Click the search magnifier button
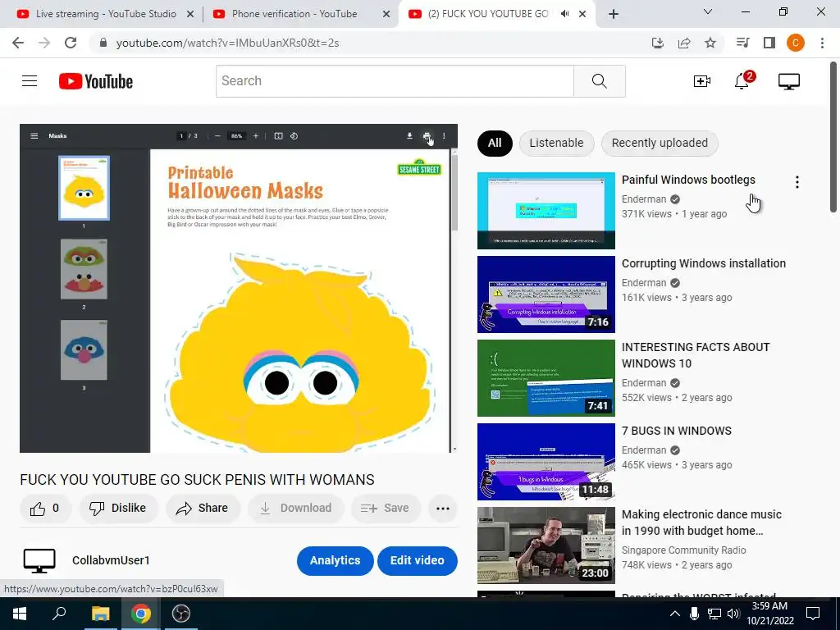Screen dimensions: 840x630 point(600,81)
